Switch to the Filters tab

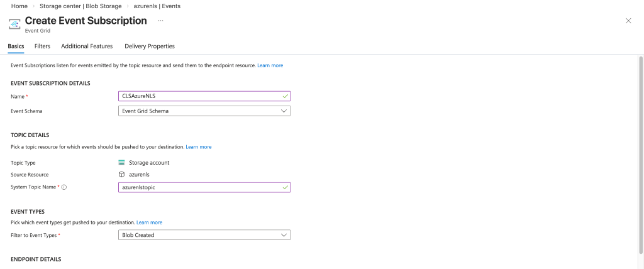(x=42, y=47)
